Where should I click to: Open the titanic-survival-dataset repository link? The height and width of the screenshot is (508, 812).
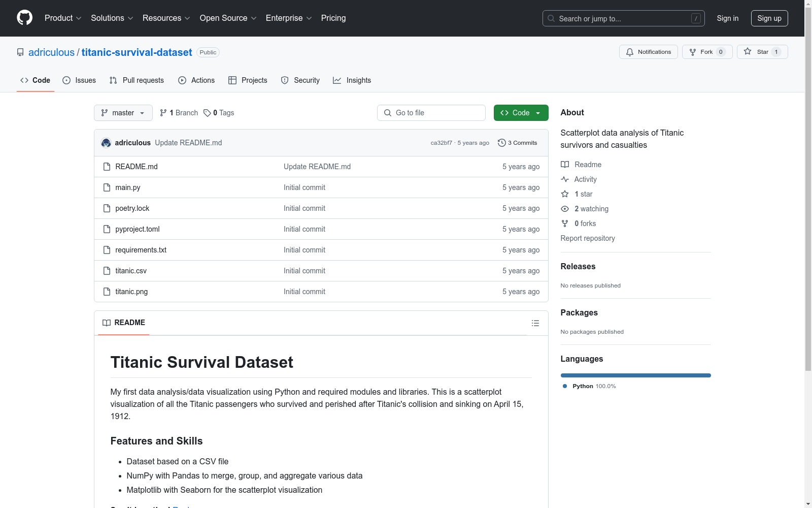(137, 52)
